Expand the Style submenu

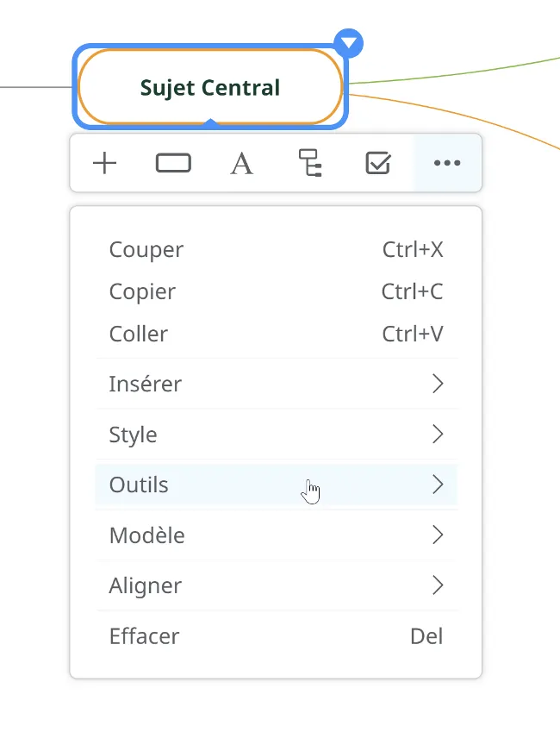[277, 435]
